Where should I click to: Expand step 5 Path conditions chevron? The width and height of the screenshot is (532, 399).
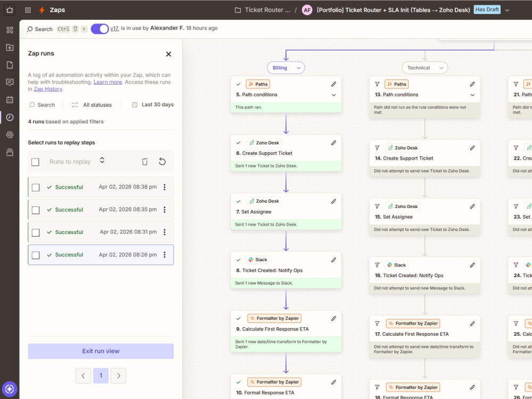(334, 95)
